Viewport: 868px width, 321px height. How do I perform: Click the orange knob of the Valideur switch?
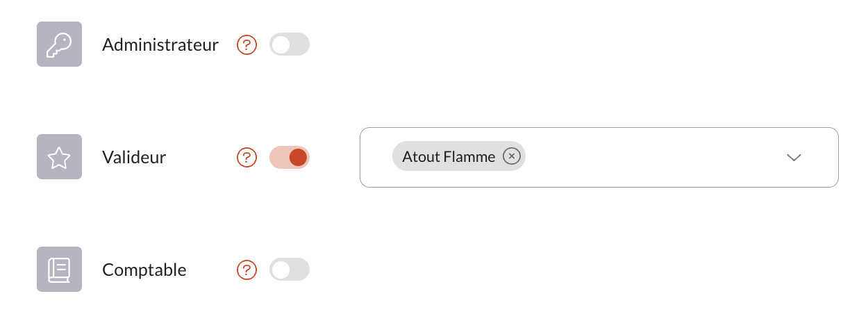coord(298,157)
